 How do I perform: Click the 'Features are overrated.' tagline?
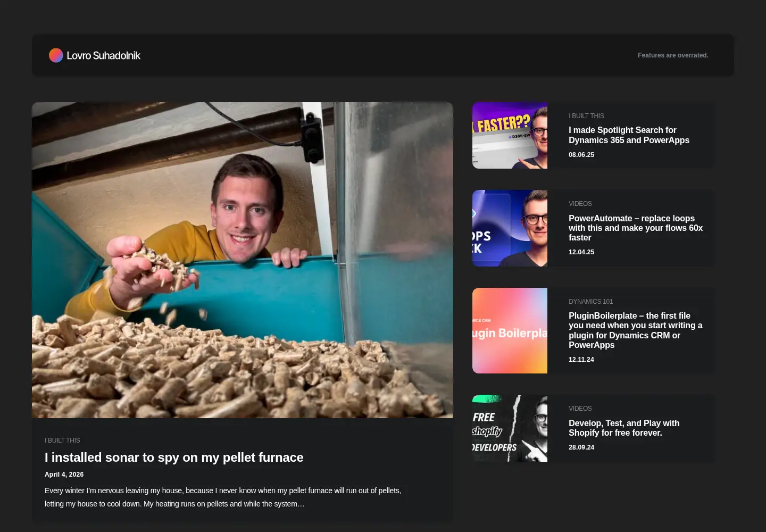tap(673, 55)
